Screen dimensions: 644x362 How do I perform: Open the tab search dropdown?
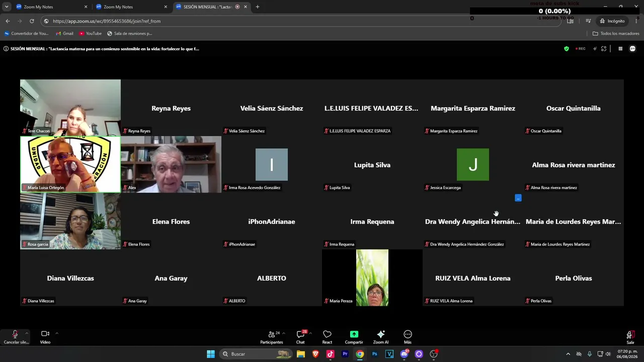click(x=7, y=7)
